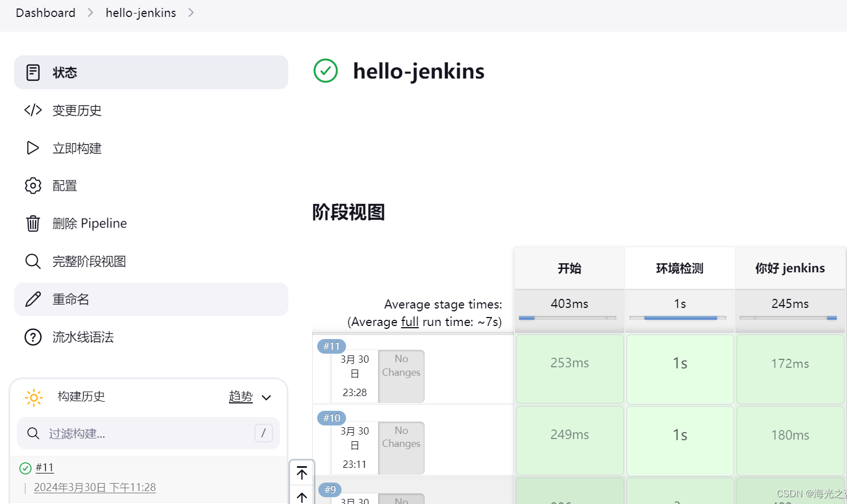Screen dimensions: 847x504
Task: Click the 阶段视图 heading
Action: pos(348,212)
